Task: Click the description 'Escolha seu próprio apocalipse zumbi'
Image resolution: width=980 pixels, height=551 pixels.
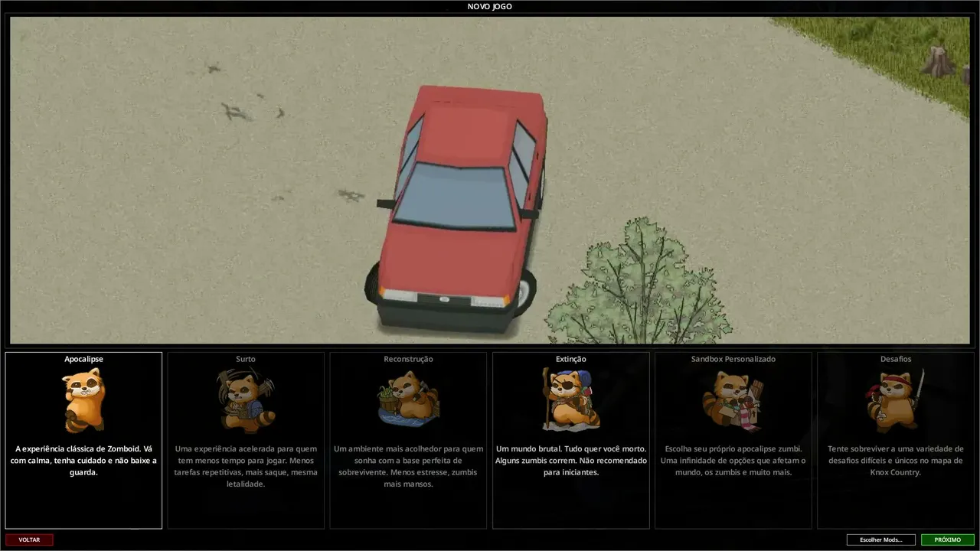Action: click(x=733, y=461)
